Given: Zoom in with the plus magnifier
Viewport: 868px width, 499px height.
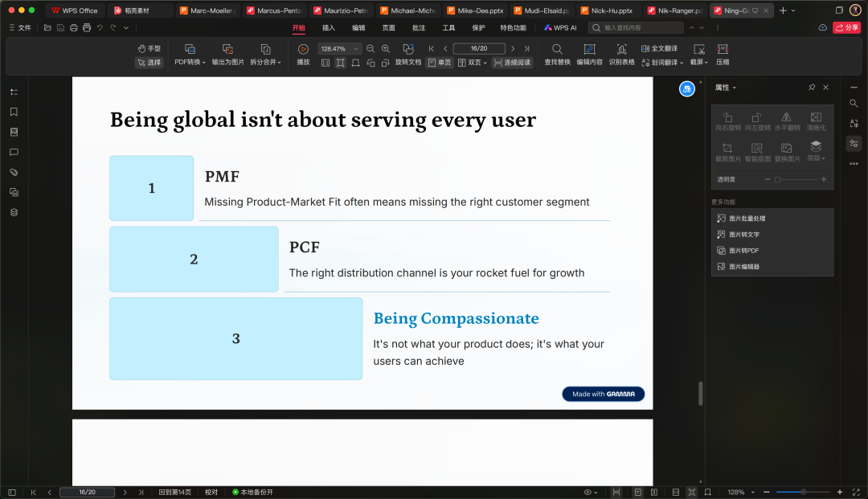Looking at the screenshot, I should click(x=386, y=49).
